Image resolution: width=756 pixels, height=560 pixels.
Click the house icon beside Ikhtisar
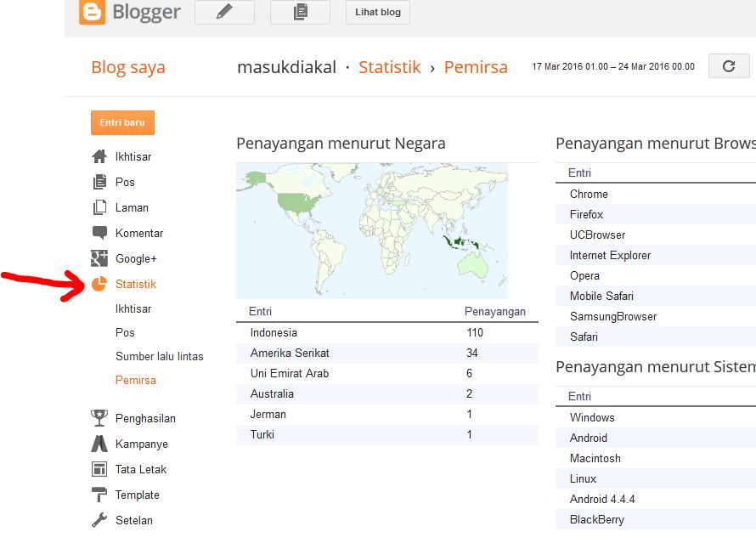point(99,156)
